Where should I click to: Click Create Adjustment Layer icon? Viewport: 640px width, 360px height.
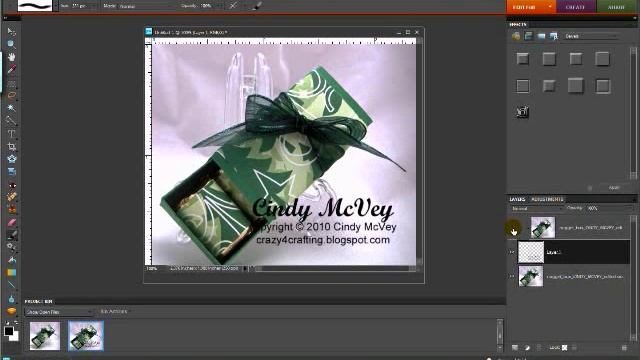coord(527,348)
